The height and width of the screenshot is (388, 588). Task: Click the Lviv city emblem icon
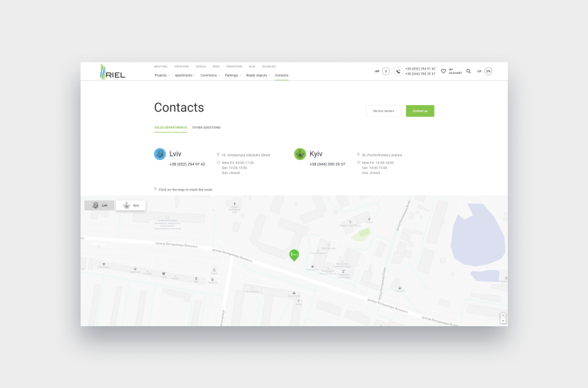tap(160, 153)
